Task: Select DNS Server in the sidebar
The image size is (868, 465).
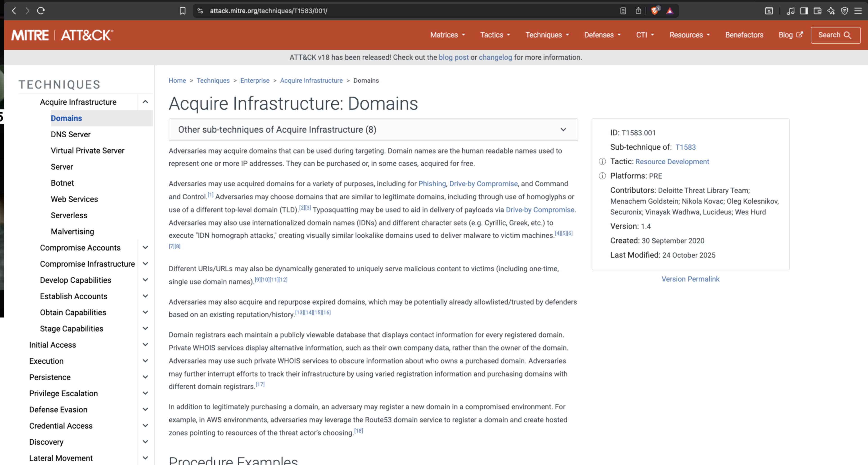Action: click(x=70, y=134)
